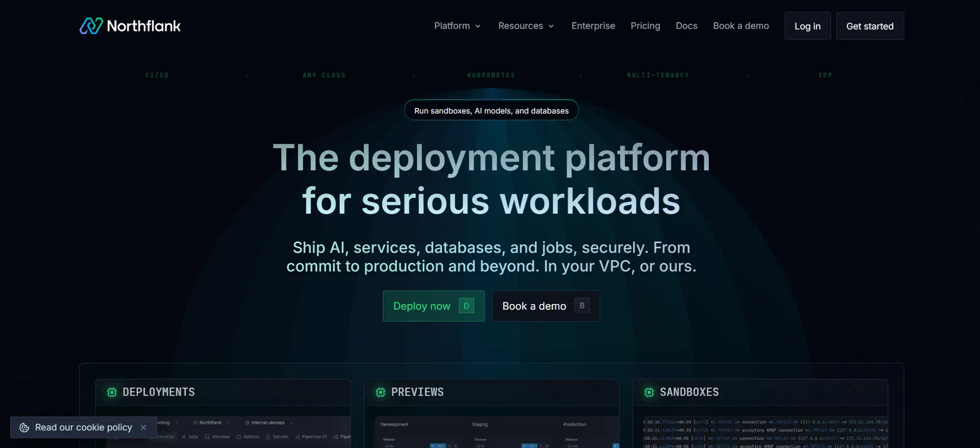
Task: Go to the Enterprise page
Action: 593,26
